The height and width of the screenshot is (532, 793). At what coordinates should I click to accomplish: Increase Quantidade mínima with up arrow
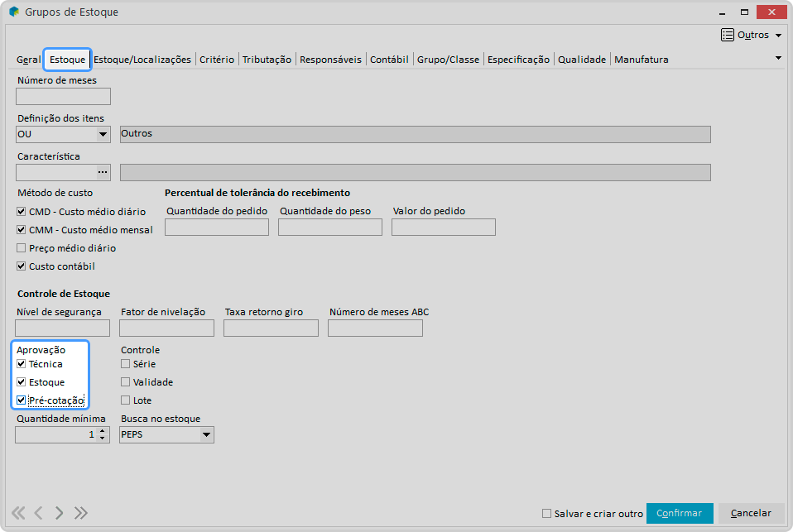point(103,431)
